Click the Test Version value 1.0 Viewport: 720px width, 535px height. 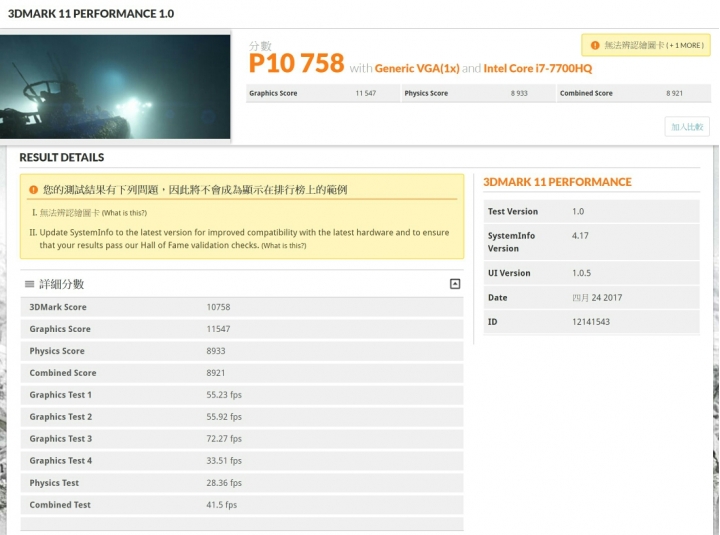coord(578,212)
